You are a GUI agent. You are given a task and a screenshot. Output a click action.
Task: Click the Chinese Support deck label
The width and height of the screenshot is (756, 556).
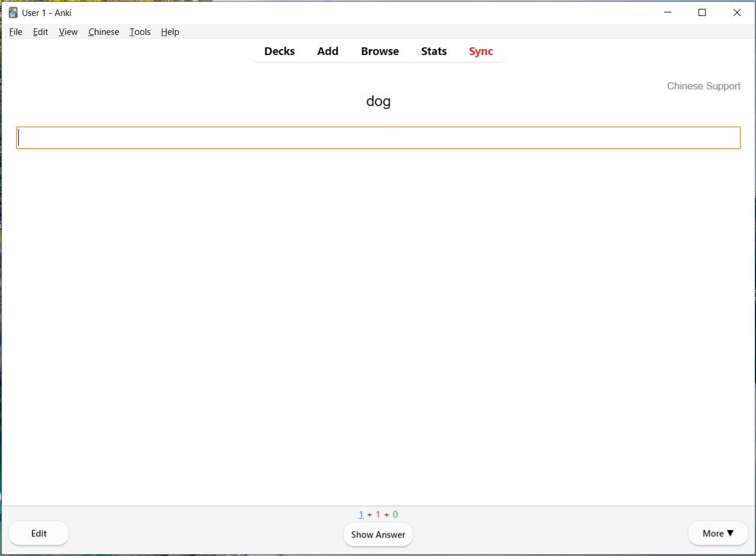[x=704, y=86]
